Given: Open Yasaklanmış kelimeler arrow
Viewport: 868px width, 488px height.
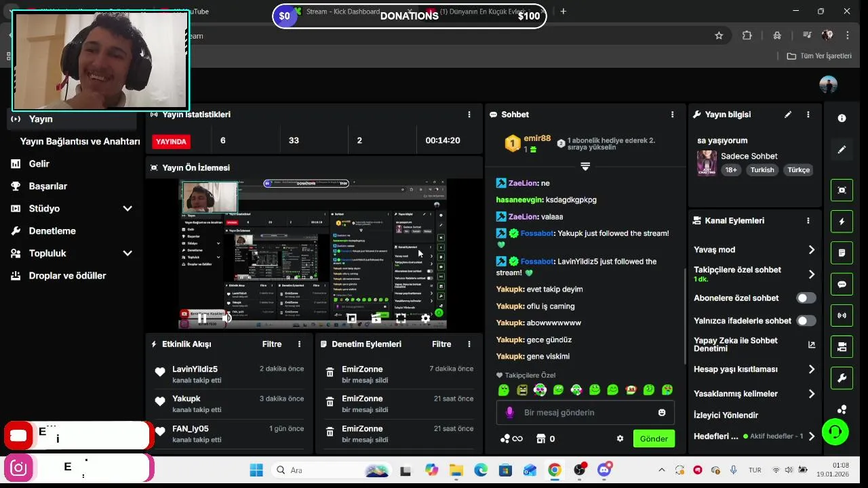Looking at the screenshot, I should pos(811,394).
